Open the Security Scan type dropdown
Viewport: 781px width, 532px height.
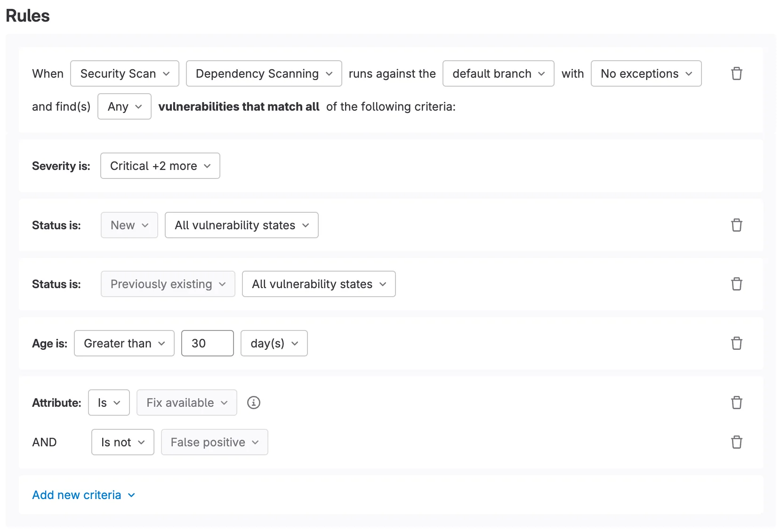pos(124,73)
